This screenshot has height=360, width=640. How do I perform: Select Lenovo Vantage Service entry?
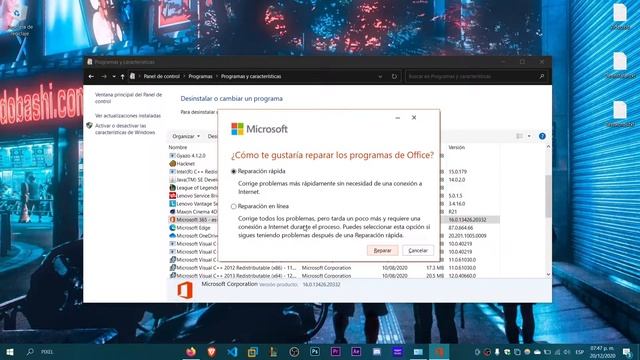point(197,204)
